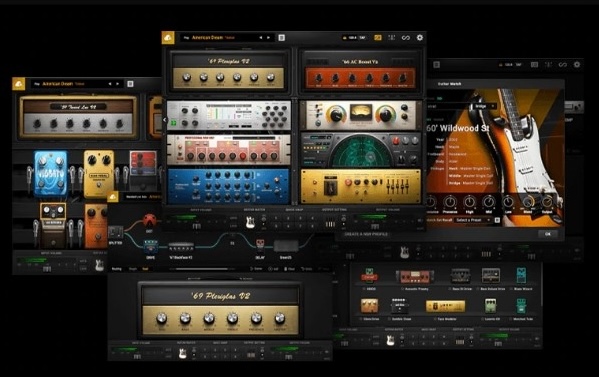This screenshot has width=599, height=377.
Task: Click Create a New Profile
Action: pos(366,234)
